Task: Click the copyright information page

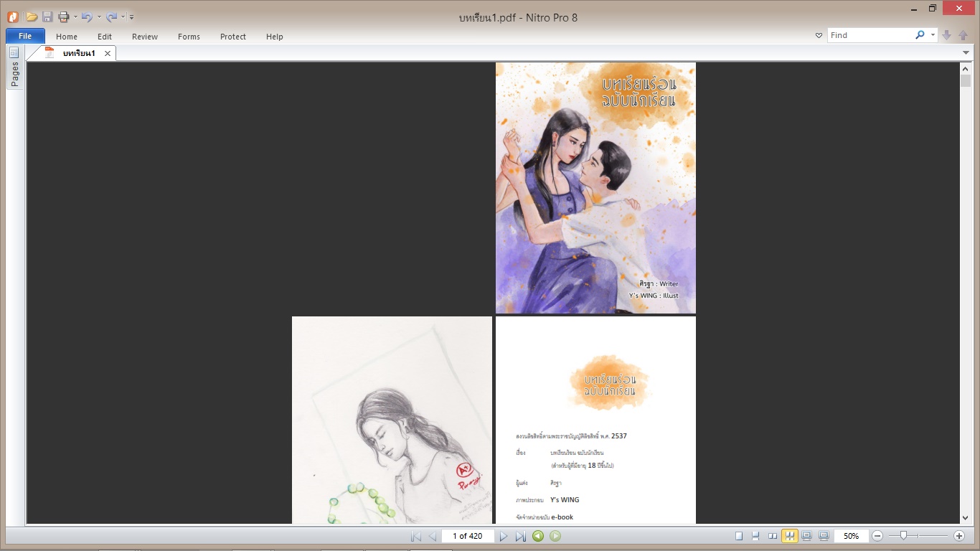Action: click(595, 420)
